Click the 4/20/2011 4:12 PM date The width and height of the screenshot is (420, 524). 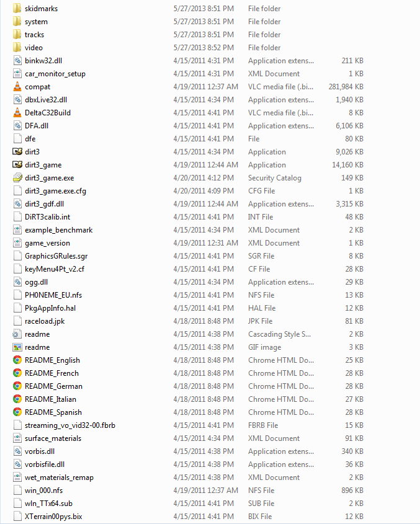[x=203, y=178]
